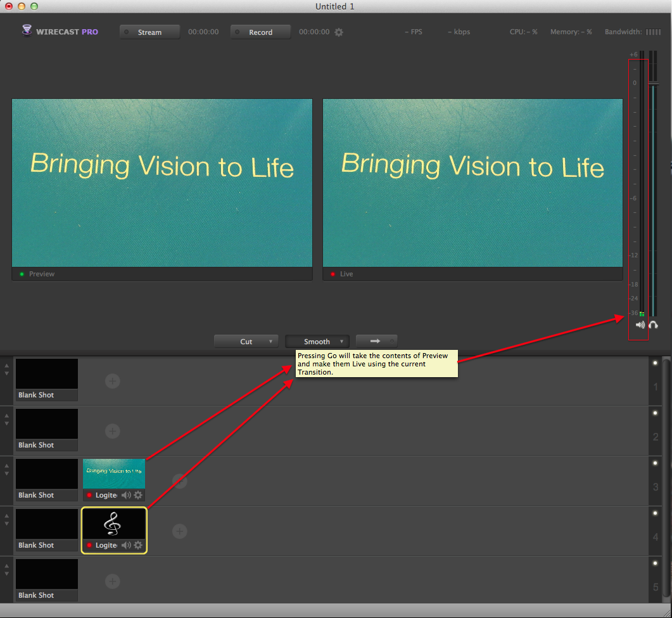672x618 pixels.
Task: Open the gear settings on the Bringing Vision shot
Action: click(138, 495)
